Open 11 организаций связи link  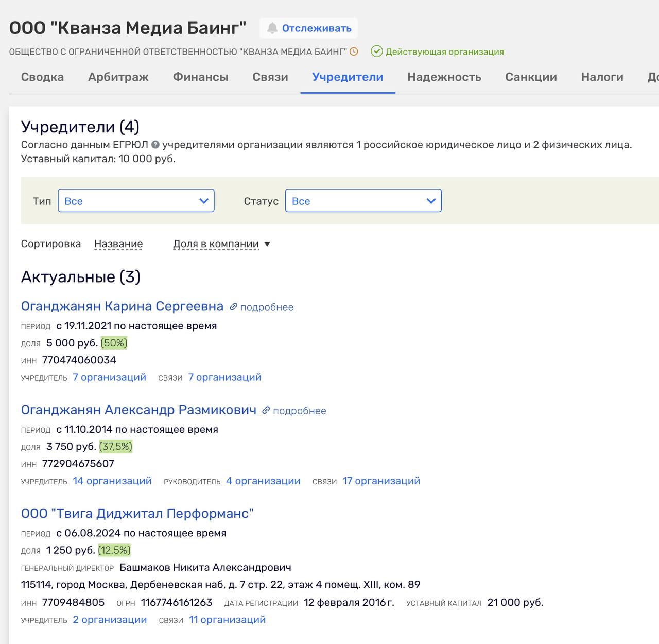tap(227, 620)
